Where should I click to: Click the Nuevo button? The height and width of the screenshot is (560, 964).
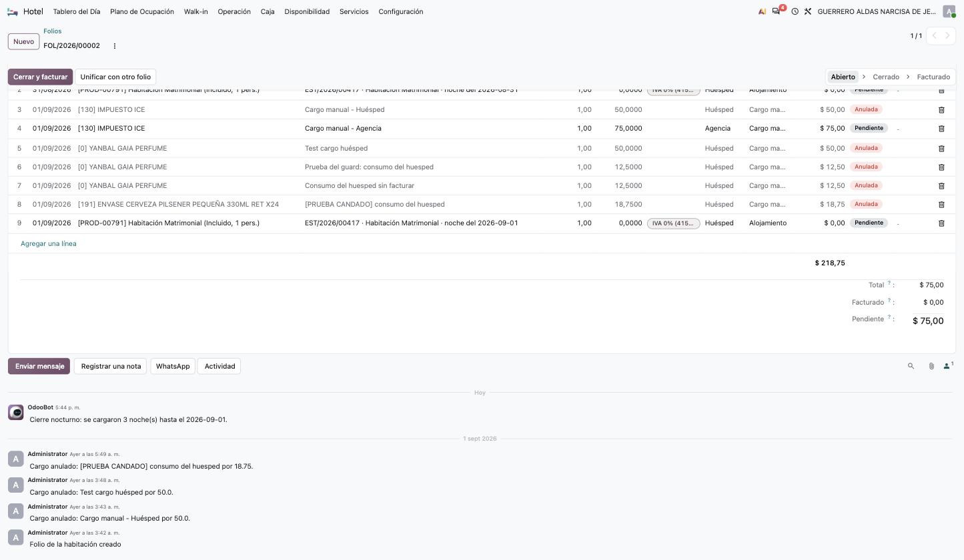pyautogui.click(x=23, y=41)
